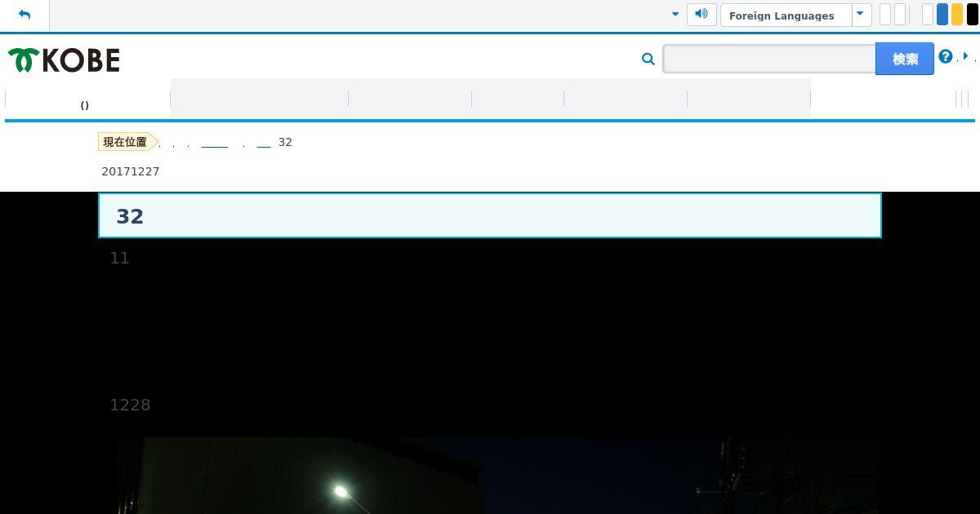
Task: Click the KOBE city logo
Action: [x=64, y=60]
